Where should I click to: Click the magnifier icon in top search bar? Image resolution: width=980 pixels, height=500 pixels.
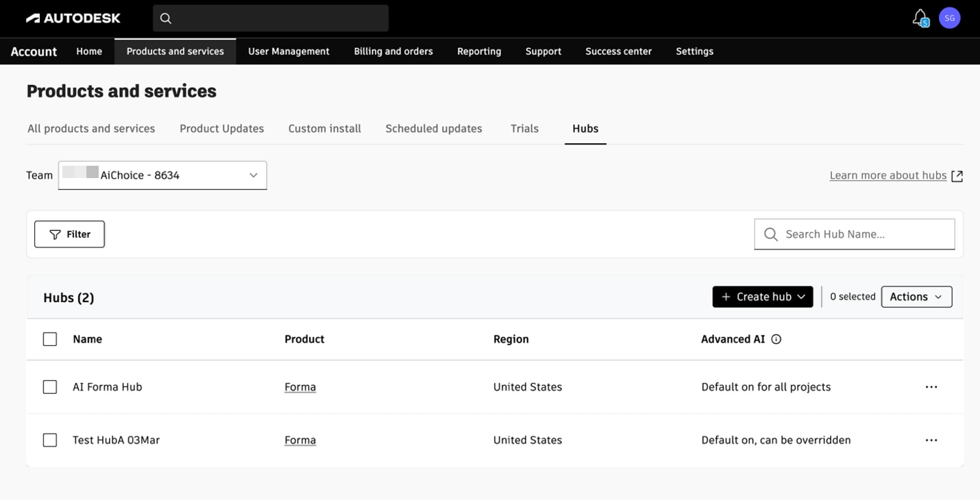tap(166, 18)
